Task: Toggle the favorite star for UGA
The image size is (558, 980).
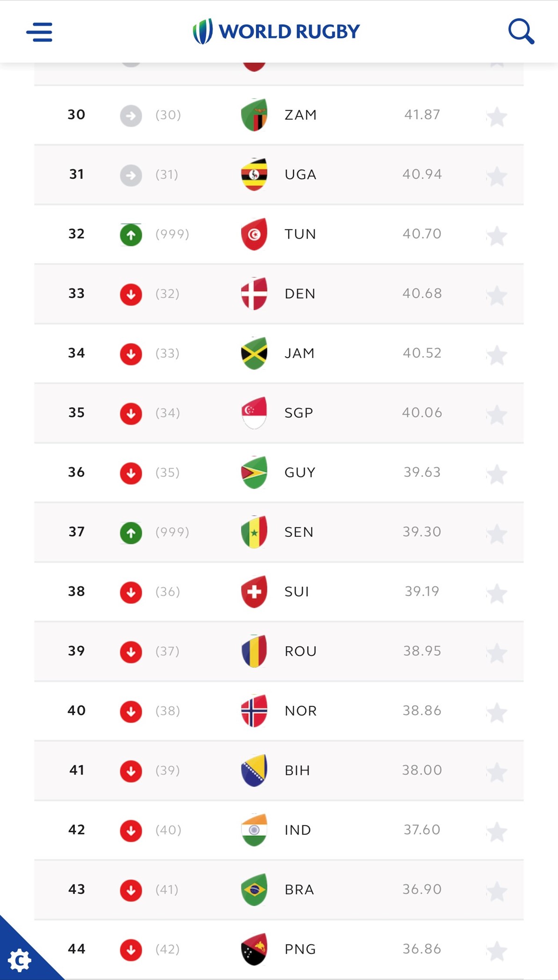Action: [x=497, y=176]
